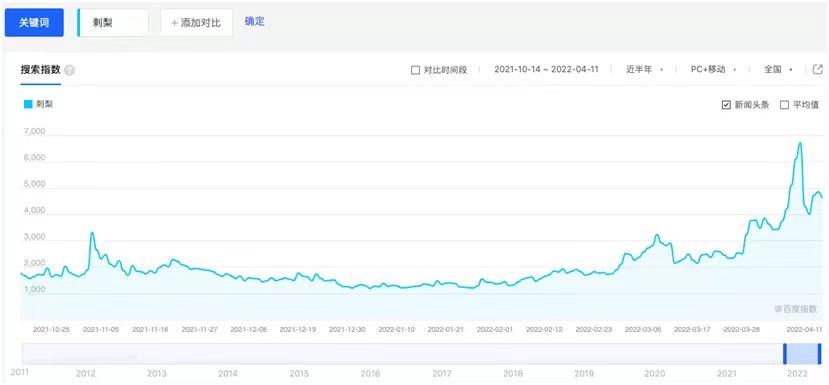This screenshot has height=385, width=829.
Task: Click the right handle of timeline range slider
Action: pyautogui.click(x=819, y=354)
